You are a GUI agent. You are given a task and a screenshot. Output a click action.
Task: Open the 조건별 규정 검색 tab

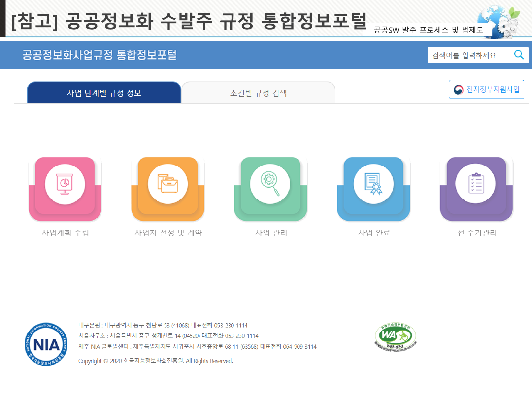[258, 93]
